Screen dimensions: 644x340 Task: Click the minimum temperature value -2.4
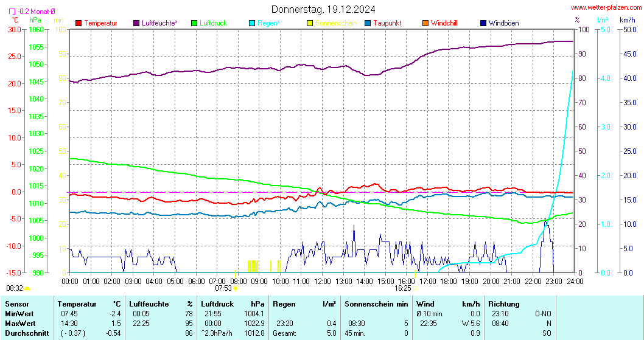(x=116, y=314)
